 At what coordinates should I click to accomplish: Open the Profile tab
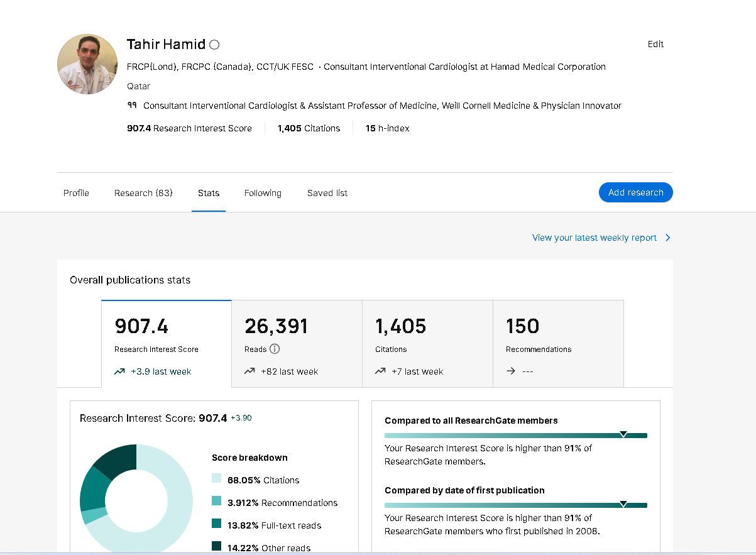tap(76, 193)
